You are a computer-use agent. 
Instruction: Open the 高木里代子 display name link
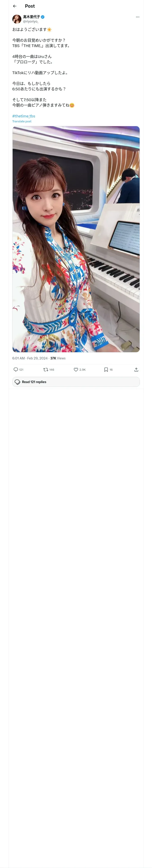point(31,16)
